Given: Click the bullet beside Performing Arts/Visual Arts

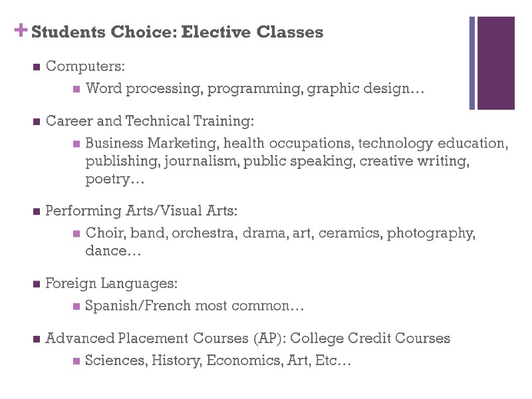Looking at the screenshot, I should tap(36, 211).
